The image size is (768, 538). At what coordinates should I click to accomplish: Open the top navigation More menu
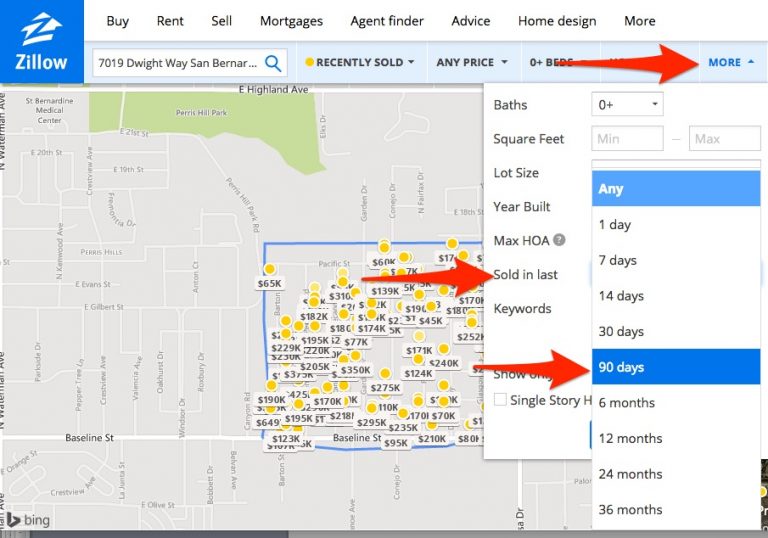[x=640, y=21]
